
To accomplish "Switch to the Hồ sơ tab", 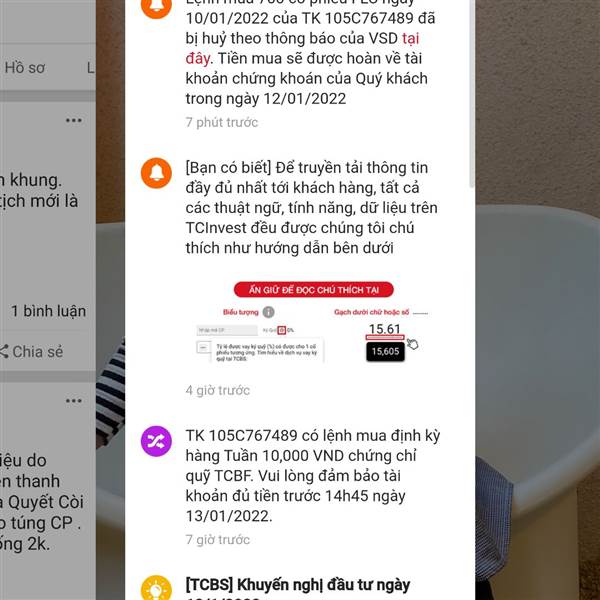I will (25, 68).
